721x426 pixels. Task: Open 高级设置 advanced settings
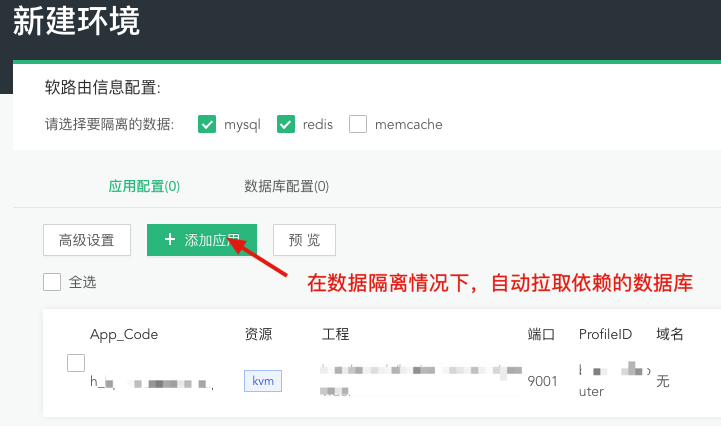[x=87, y=240]
